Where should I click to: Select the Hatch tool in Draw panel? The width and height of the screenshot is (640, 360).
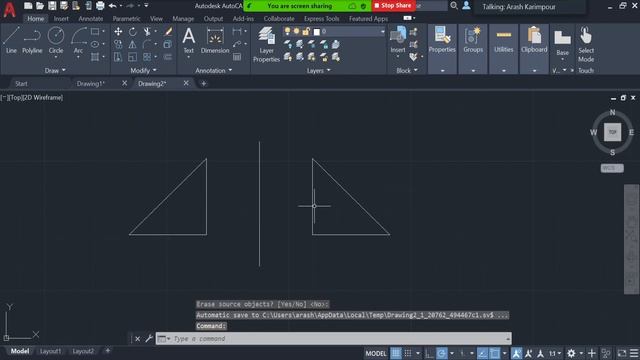[x=95, y=57]
